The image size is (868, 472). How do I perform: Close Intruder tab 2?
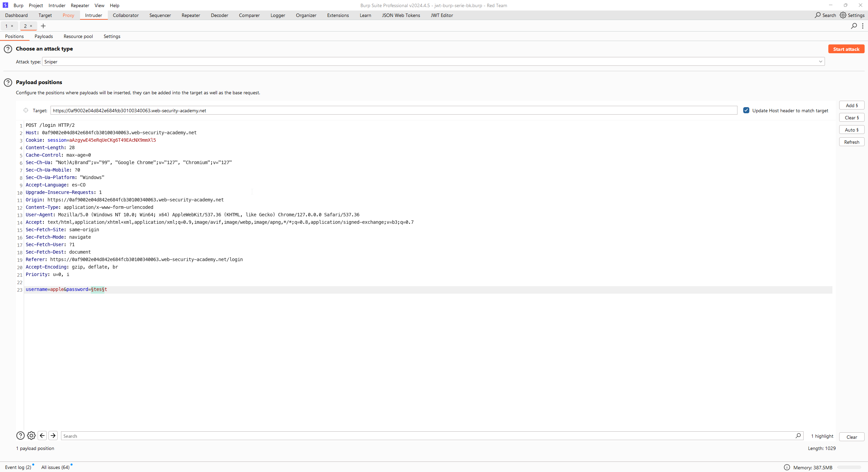(x=31, y=26)
